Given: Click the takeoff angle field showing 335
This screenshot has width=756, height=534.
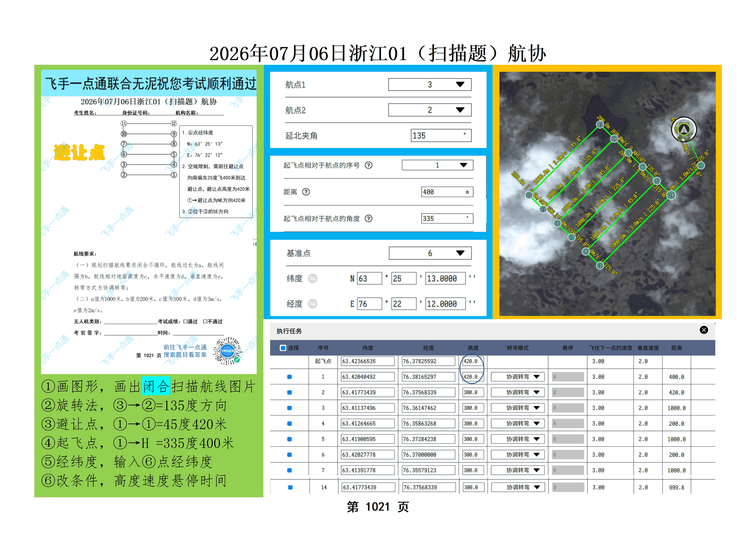Looking at the screenshot, I should (x=447, y=218).
